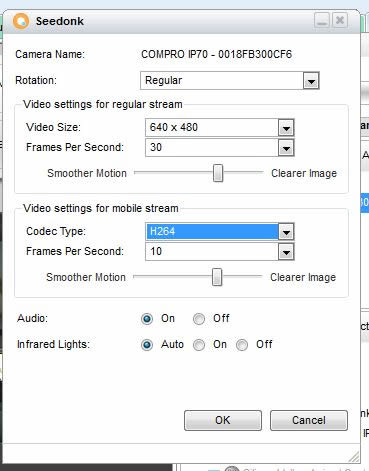Set Infrared Lights to Auto
The image size is (369, 471).
tap(147, 345)
